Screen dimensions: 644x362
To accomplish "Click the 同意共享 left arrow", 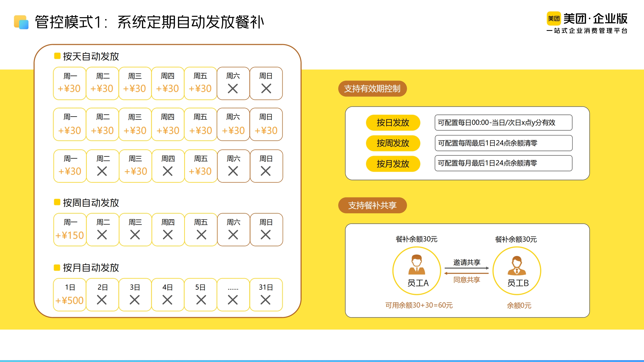I will point(467,273).
